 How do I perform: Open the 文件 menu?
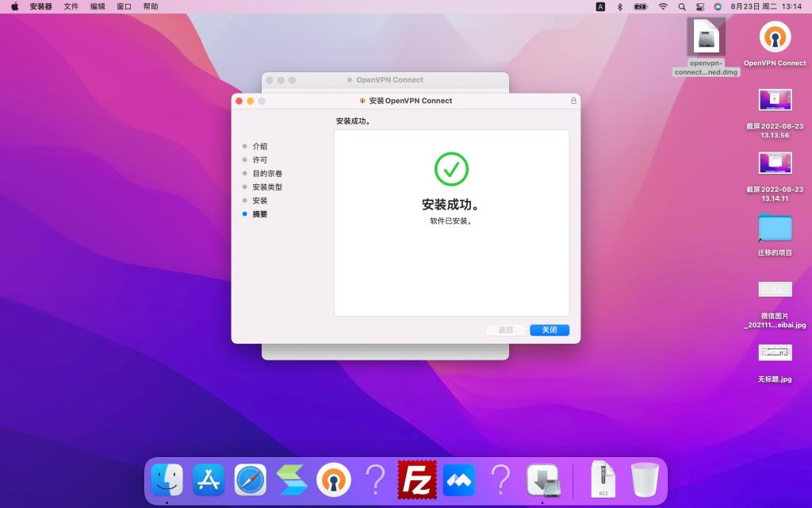click(x=71, y=6)
